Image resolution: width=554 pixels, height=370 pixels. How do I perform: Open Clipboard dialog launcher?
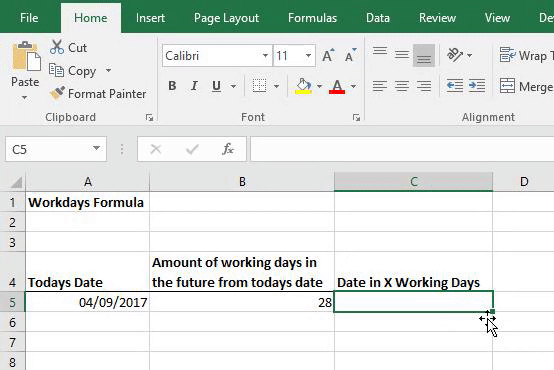[149, 118]
